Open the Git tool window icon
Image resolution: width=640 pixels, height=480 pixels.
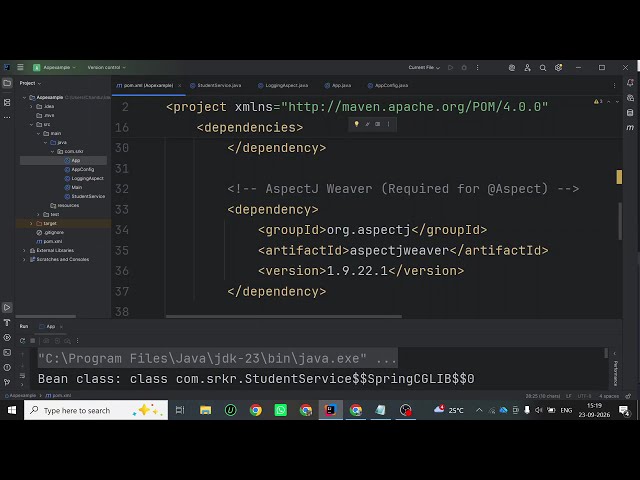click(x=7, y=382)
